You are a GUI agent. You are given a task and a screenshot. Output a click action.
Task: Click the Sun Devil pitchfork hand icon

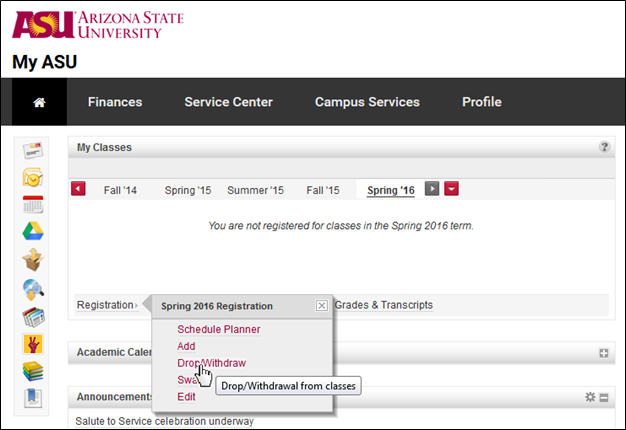click(x=33, y=344)
